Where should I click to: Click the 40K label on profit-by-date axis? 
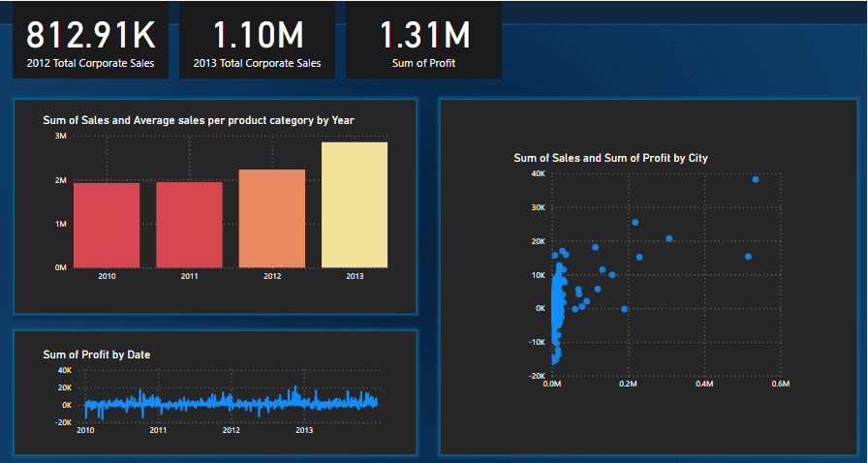pos(65,371)
